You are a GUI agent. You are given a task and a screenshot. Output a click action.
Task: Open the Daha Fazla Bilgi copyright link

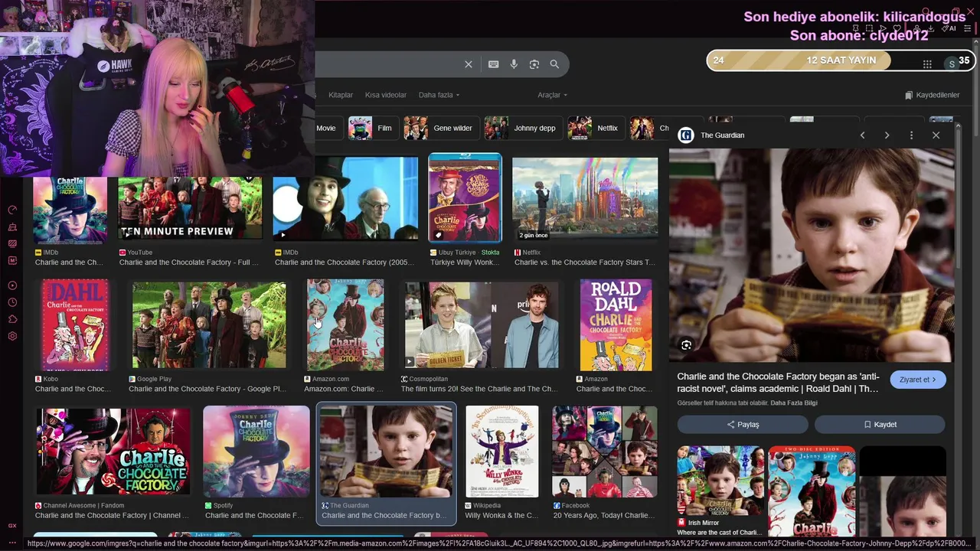point(794,403)
